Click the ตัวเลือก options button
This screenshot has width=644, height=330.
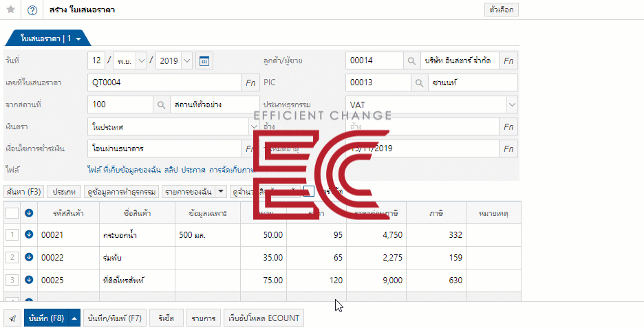coord(502,10)
